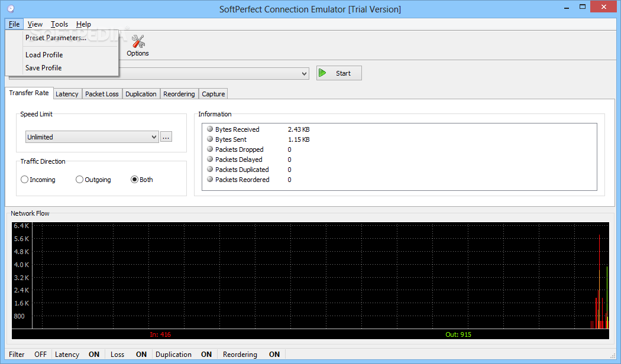This screenshot has height=364, width=621.
Task: Expand the profile dropdown next to Start
Action: tap(304, 74)
